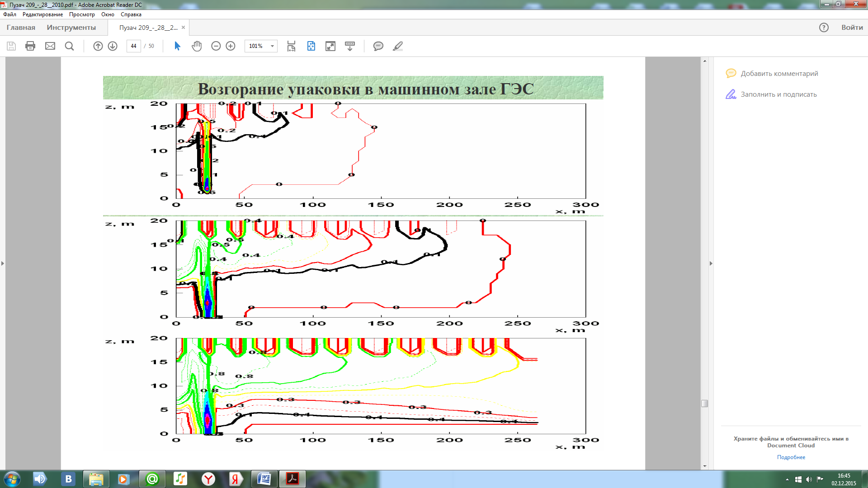Viewport: 868px width, 488px height.
Task: Enable read mode toolbar icon
Action: pyautogui.click(x=350, y=46)
